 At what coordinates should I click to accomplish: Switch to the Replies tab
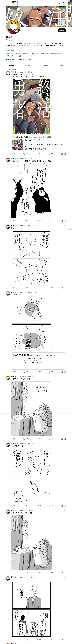(x=27, y=65)
